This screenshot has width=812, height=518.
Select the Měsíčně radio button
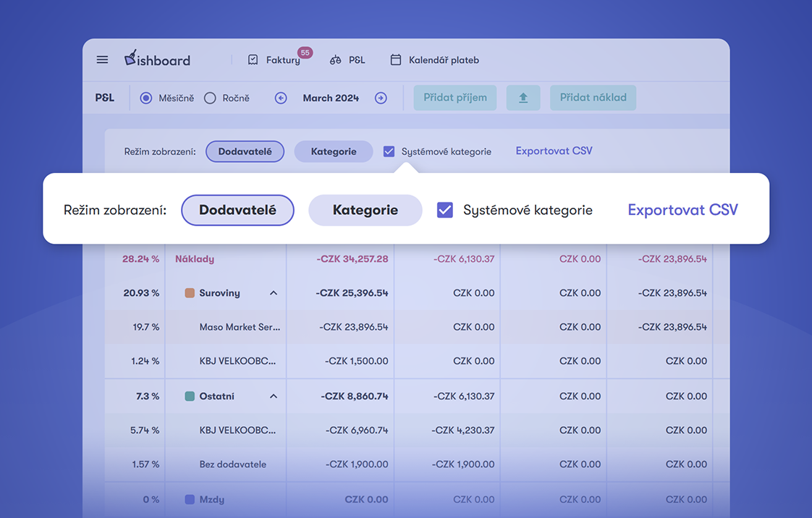coord(146,98)
